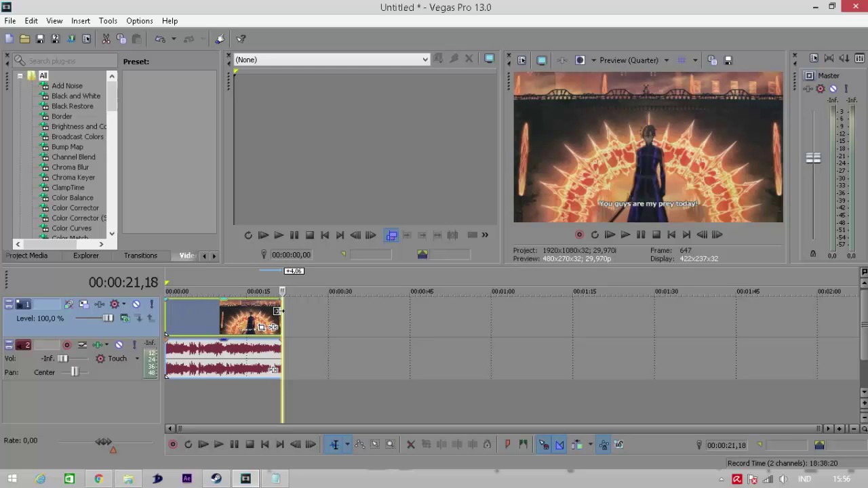Viewport: 868px width, 488px height.
Task: Insert a region on the timeline
Action: coord(523,445)
